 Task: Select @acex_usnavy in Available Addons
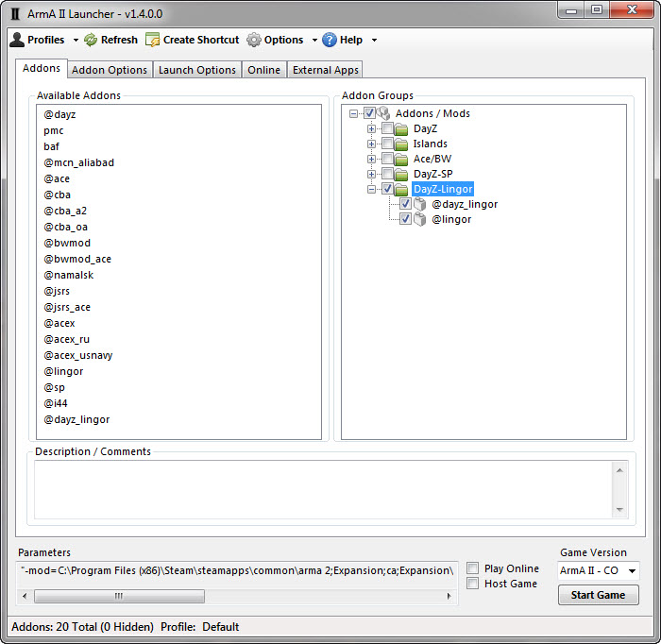click(x=78, y=355)
